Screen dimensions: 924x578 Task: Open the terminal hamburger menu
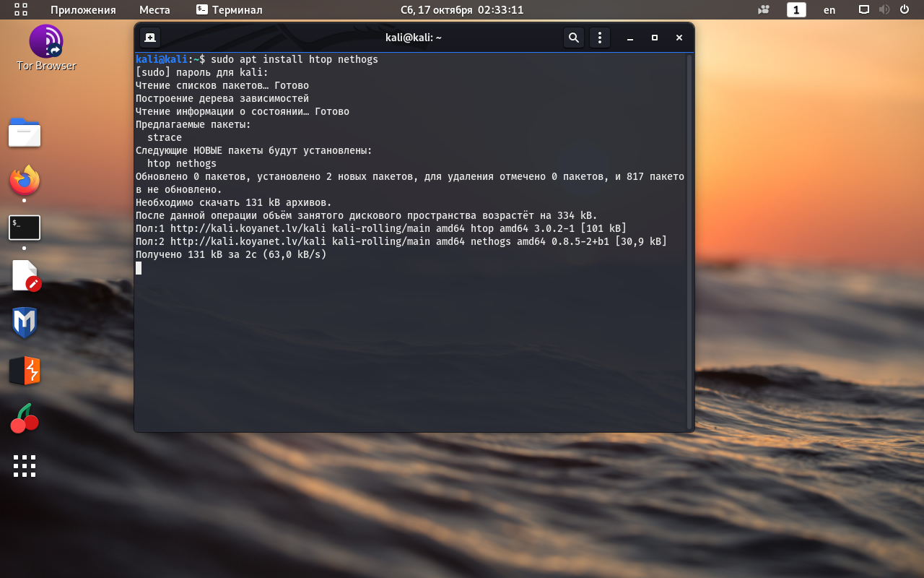pyautogui.click(x=600, y=38)
